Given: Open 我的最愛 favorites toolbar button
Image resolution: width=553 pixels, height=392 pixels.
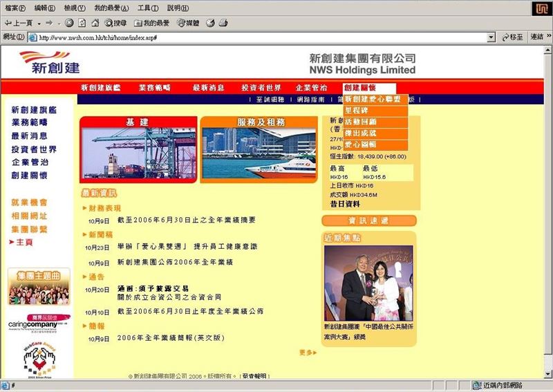Looking at the screenshot, I should [151, 23].
